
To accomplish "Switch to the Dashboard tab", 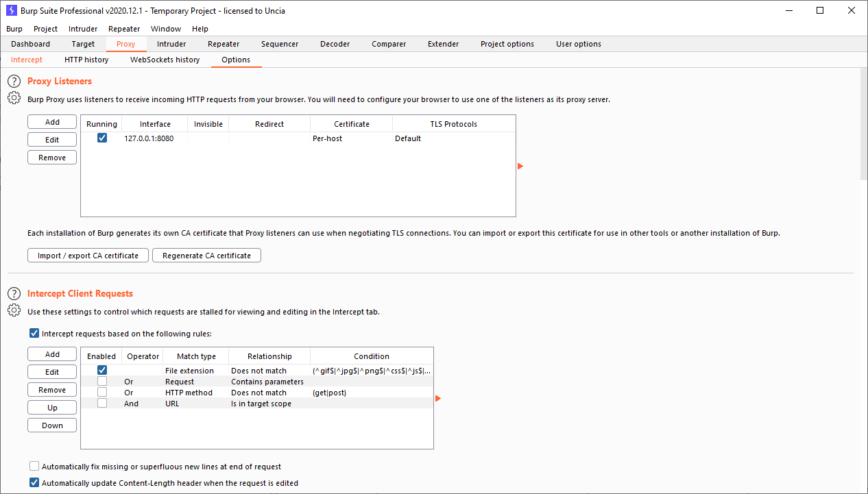I will (x=31, y=44).
